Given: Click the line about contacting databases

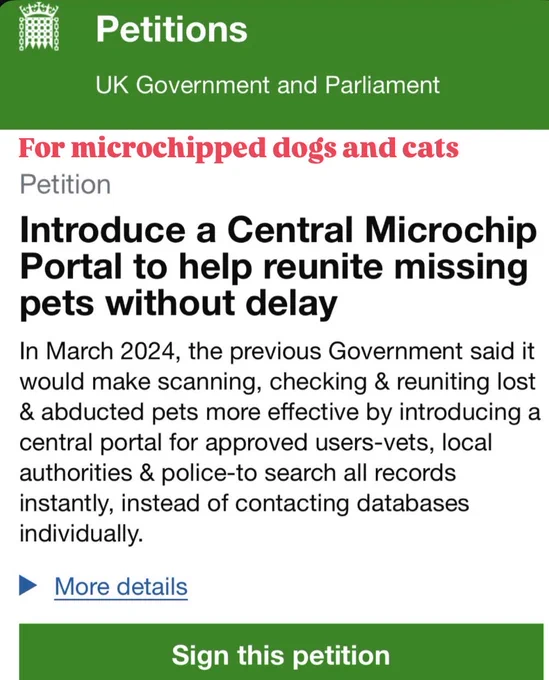Looking at the screenshot, I should (x=245, y=503).
